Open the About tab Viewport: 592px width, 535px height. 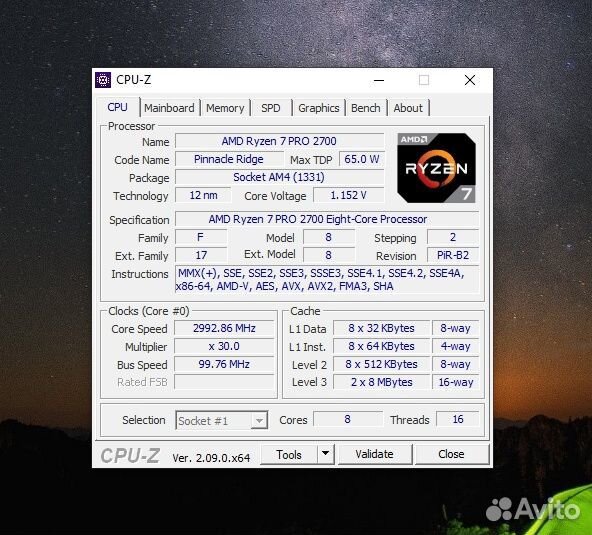[408, 108]
